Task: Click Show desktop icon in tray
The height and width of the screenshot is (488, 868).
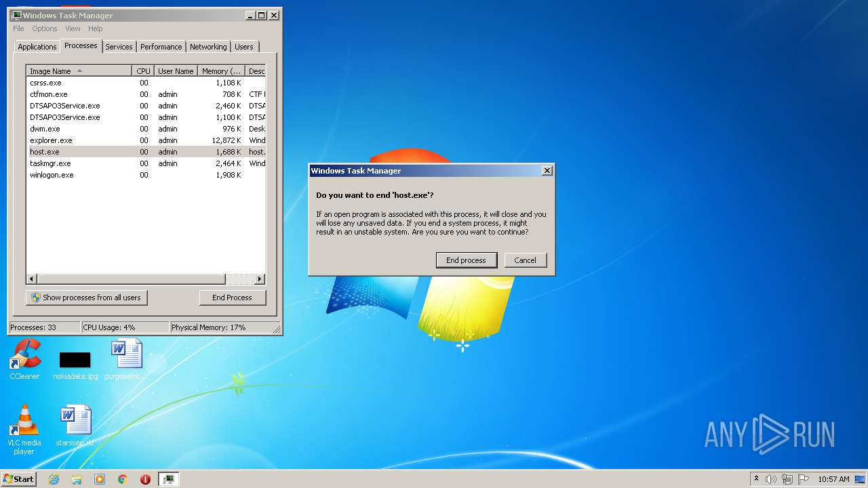Action: coord(861,479)
